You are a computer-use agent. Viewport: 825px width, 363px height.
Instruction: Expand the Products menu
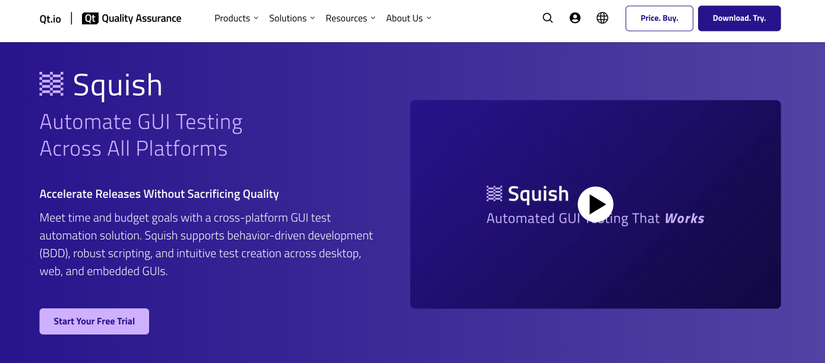point(236,18)
